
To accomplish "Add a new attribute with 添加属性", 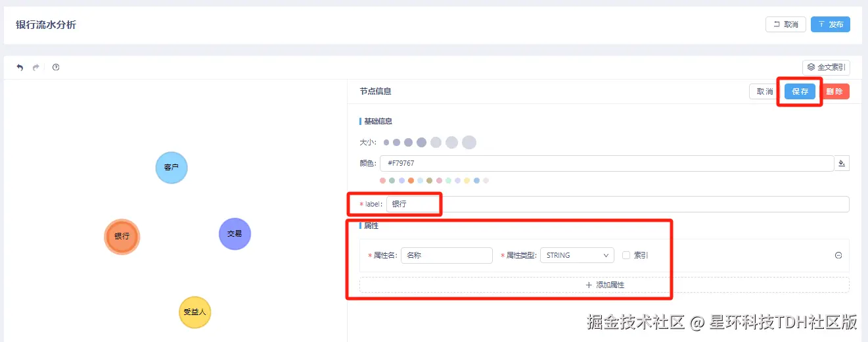I will coord(605,285).
